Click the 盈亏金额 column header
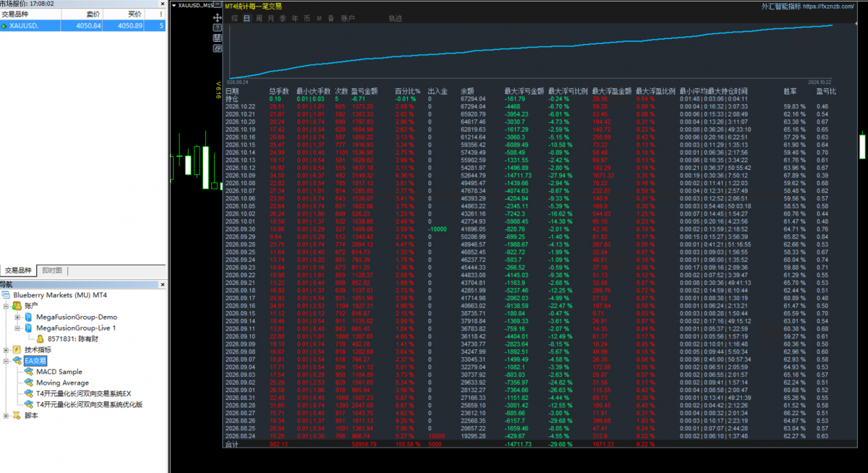The height and width of the screenshot is (473, 868). 365,91
